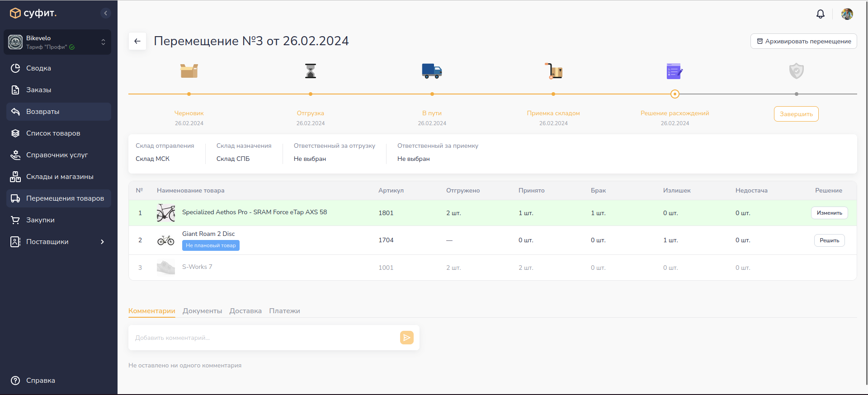868x395 pixels.
Task: Click the Завершить button
Action: (796, 114)
